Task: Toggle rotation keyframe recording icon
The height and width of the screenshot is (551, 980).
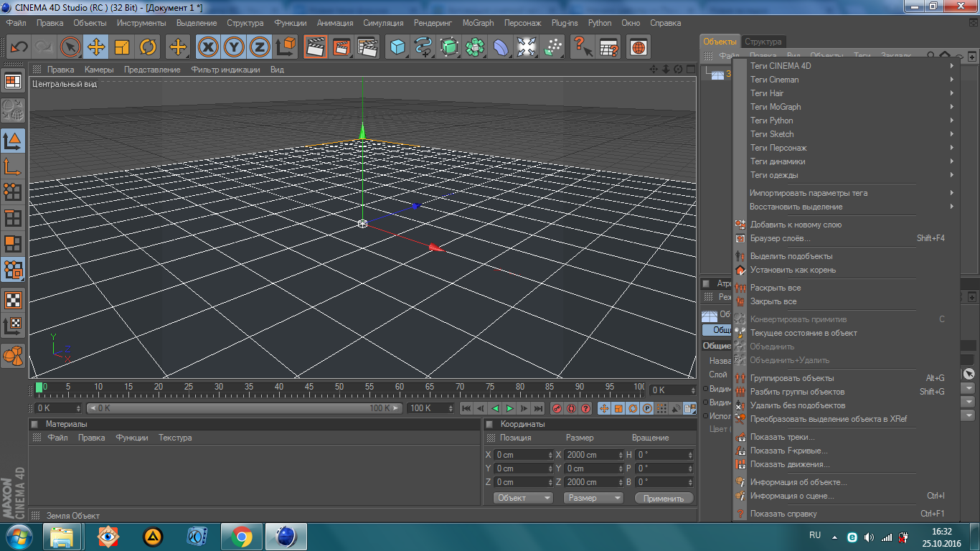Action: point(633,408)
